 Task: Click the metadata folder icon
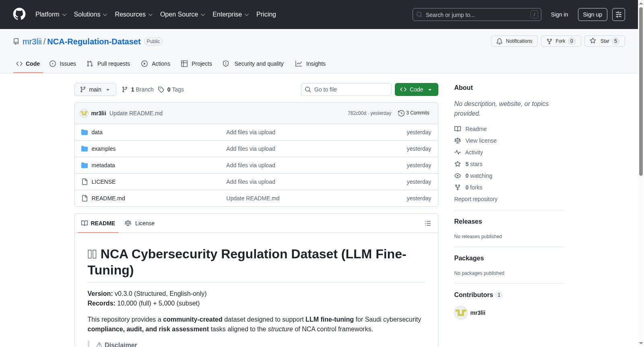tap(85, 165)
